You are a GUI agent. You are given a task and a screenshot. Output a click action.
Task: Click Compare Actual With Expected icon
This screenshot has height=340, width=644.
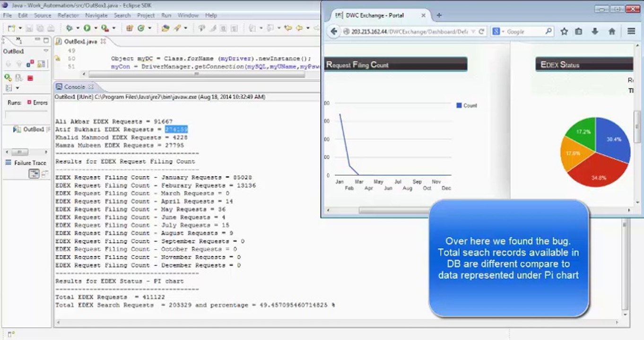(x=45, y=174)
